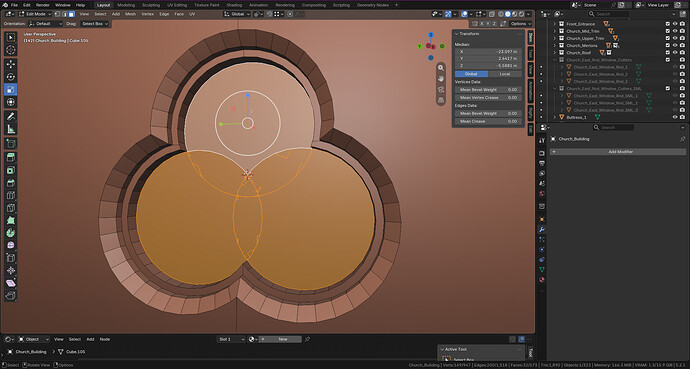
Task: Click the blue Z axis gizmo ball
Action: (431, 35)
